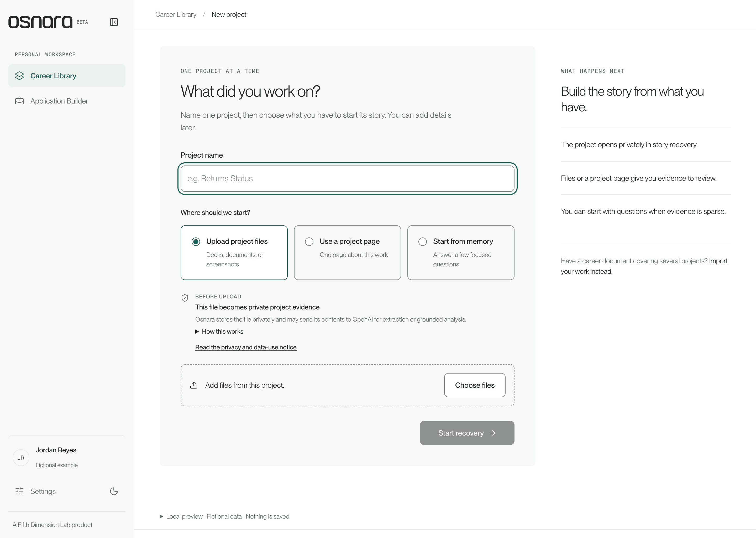Select the Upload project files radio
Viewport: 756px width, 538px height.
point(196,241)
